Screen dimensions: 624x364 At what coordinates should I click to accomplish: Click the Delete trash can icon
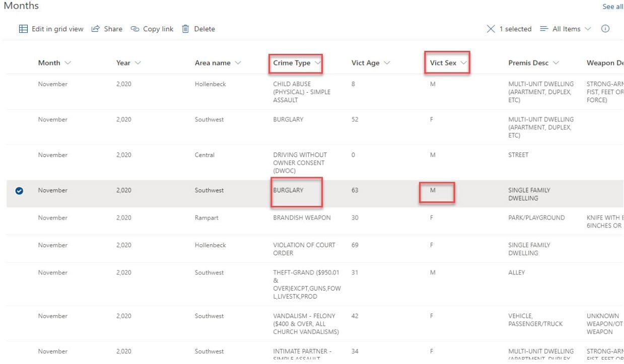point(186,29)
